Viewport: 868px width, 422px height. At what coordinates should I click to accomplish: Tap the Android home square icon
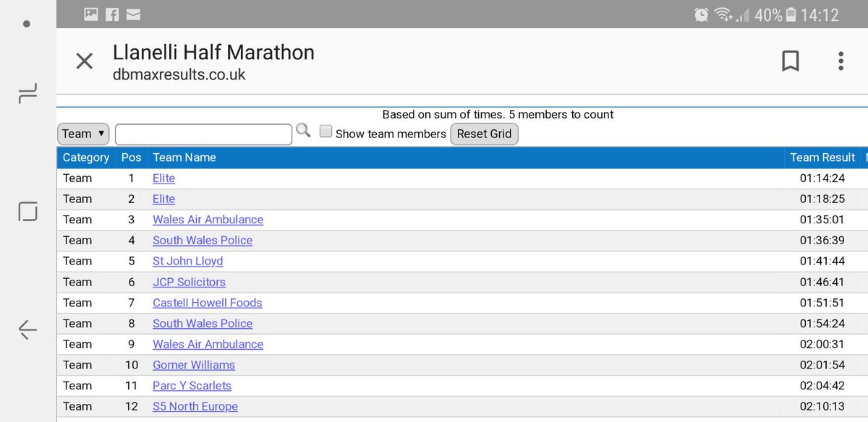27,212
